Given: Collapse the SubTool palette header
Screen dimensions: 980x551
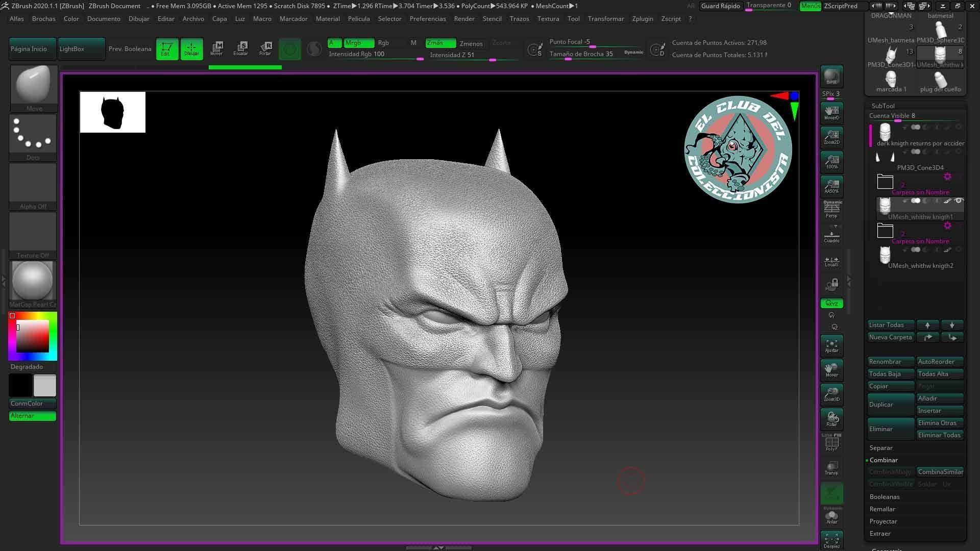Looking at the screenshot, I should pyautogui.click(x=883, y=106).
